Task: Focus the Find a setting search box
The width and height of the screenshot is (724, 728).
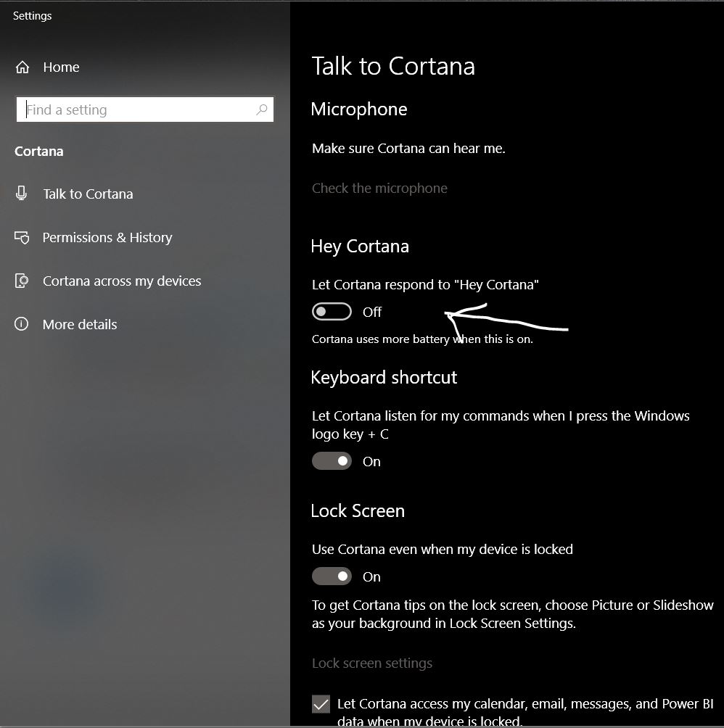Action: pos(145,109)
